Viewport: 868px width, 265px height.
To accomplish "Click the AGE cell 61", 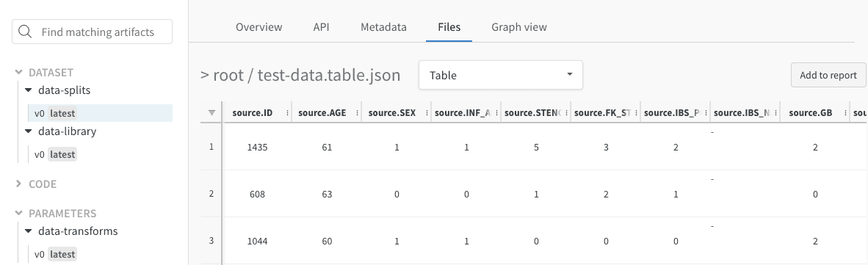I will [x=327, y=147].
